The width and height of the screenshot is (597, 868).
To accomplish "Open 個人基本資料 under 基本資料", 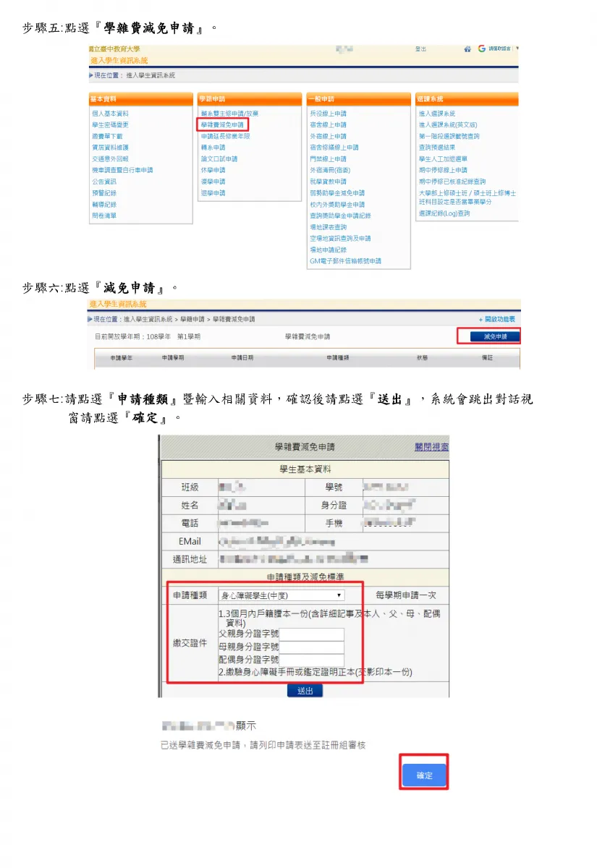I will (x=110, y=114).
